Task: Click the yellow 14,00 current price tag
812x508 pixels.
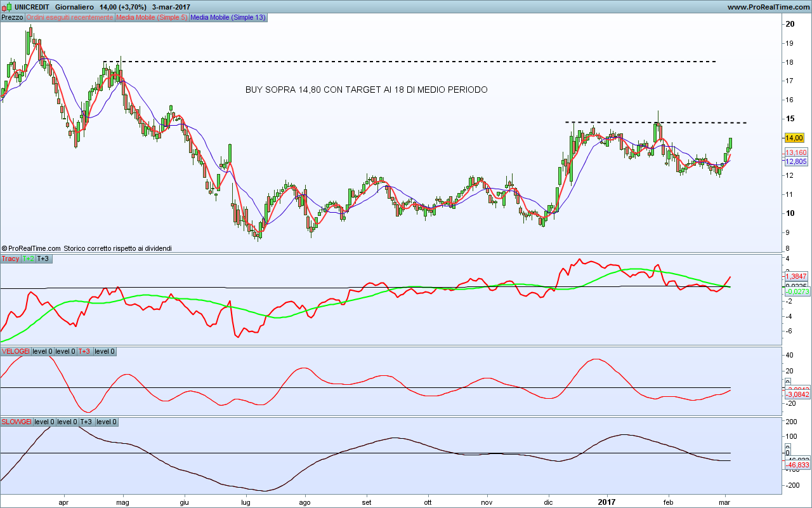Action: (x=794, y=138)
